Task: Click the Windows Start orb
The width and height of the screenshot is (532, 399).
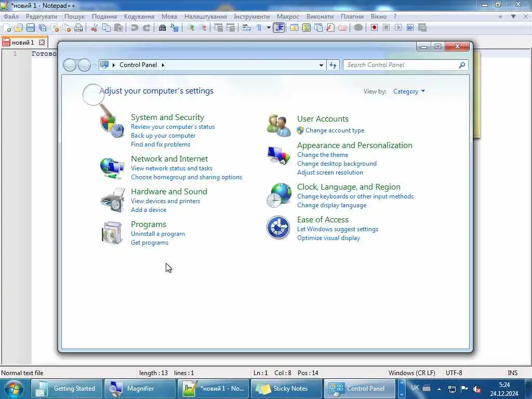Action: (14, 389)
